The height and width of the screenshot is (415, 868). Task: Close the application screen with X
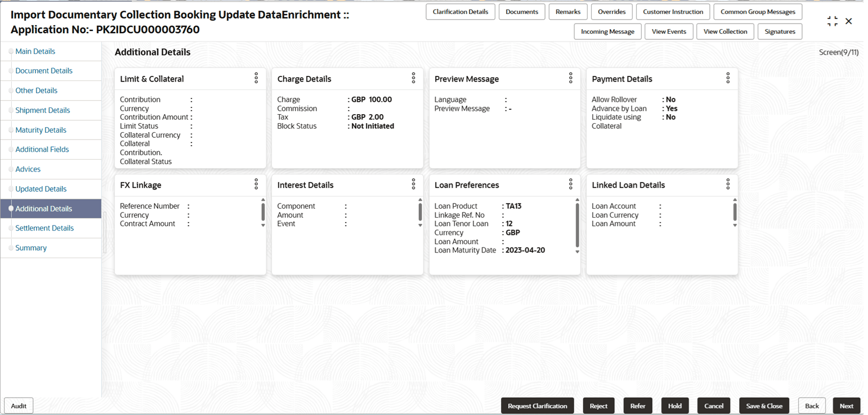pos(849,21)
